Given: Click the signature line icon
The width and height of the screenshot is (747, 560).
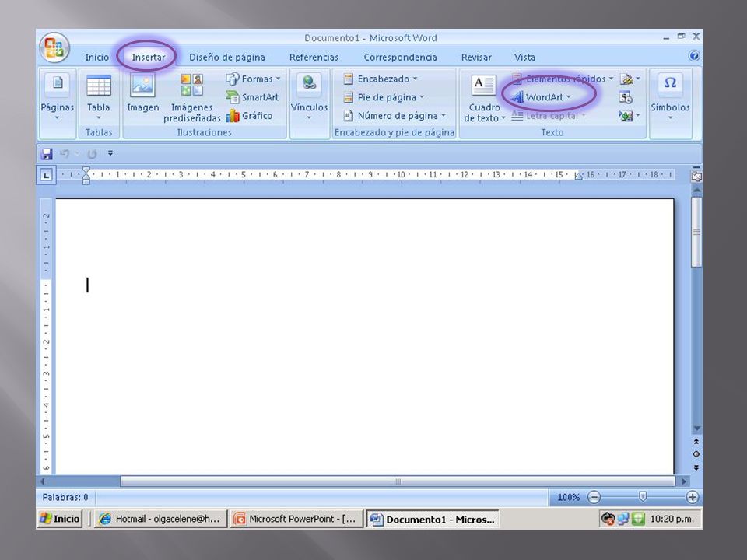Looking at the screenshot, I should [626, 79].
